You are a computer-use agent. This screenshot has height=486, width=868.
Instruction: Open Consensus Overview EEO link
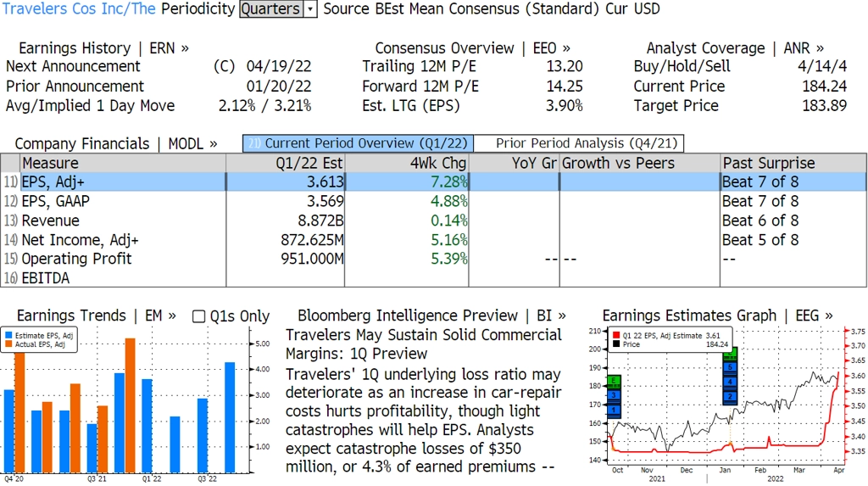tap(473, 48)
